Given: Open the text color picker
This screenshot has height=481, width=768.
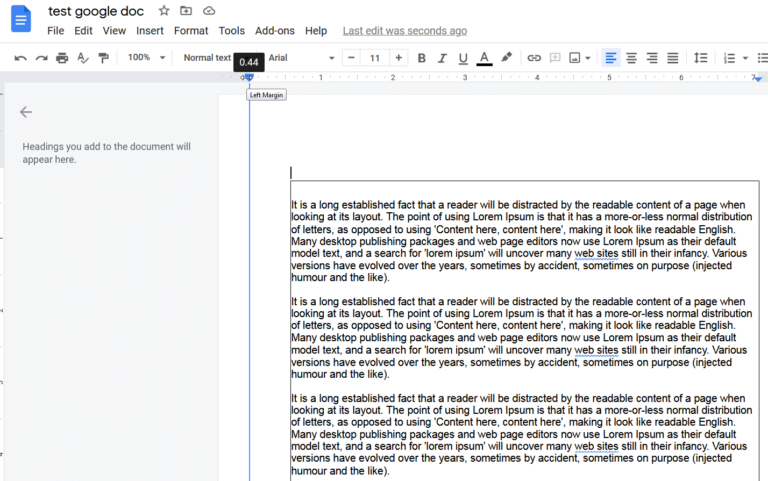Looking at the screenshot, I should click(484, 58).
